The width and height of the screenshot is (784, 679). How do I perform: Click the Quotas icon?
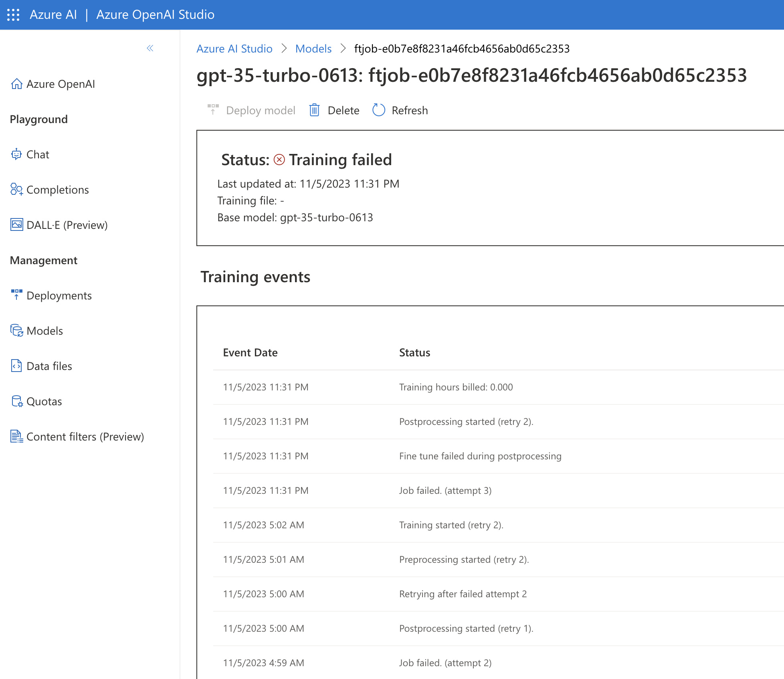click(x=16, y=401)
